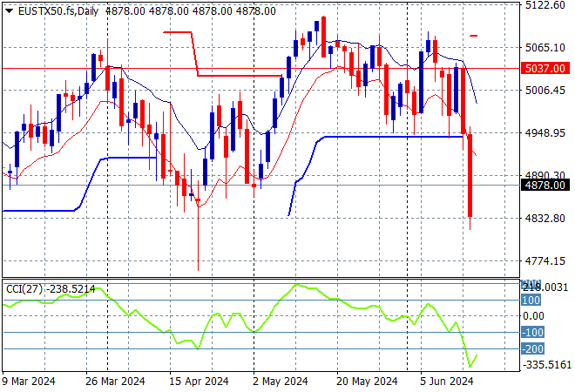The image size is (575, 392).
Task: Select the 2 May 2024 date marker
Action: [281, 382]
